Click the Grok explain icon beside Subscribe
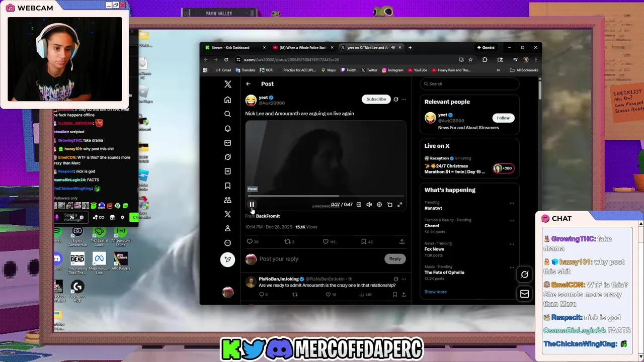This screenshot has width=644, height=362. click(396, 99)
